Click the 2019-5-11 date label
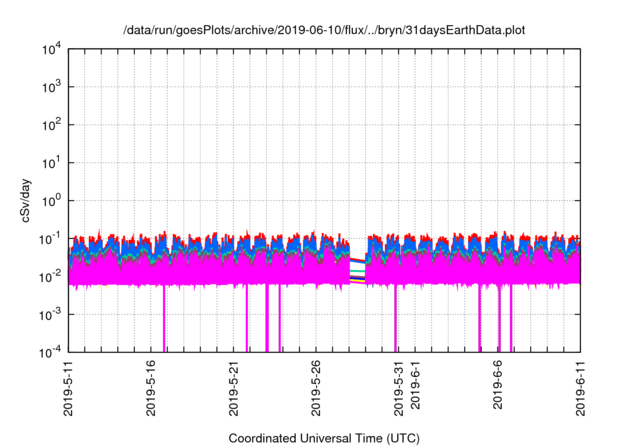This screenshot has width=640, height=448. [68, 388]
